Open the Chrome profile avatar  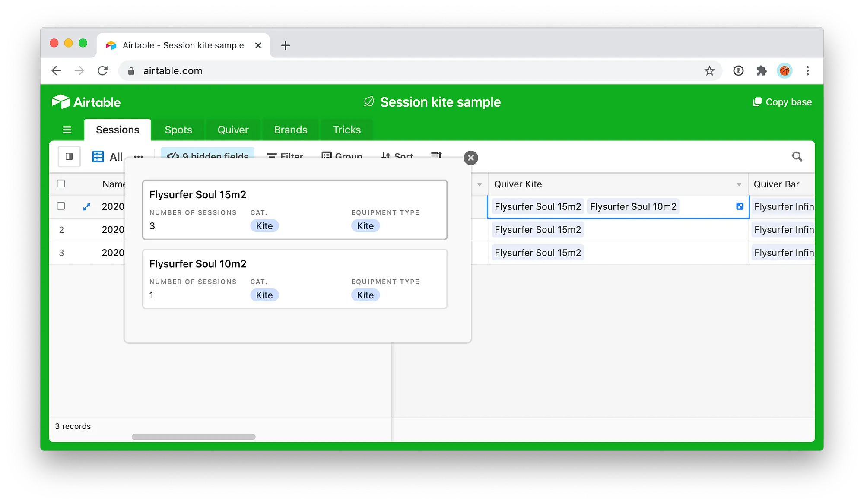click(785, 71)
